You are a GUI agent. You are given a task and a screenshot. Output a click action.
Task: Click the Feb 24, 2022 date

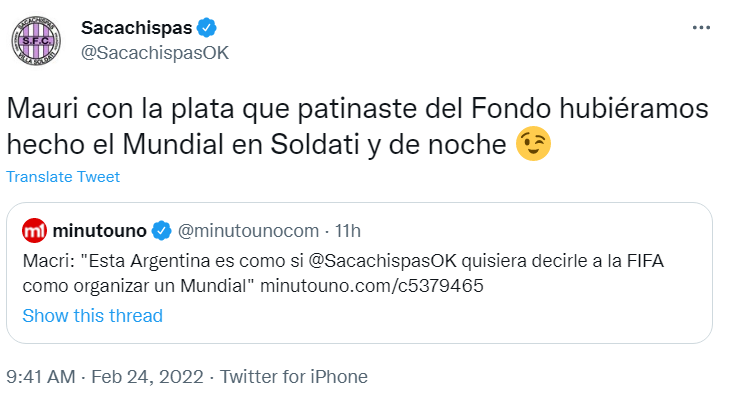tap(148, 376)
